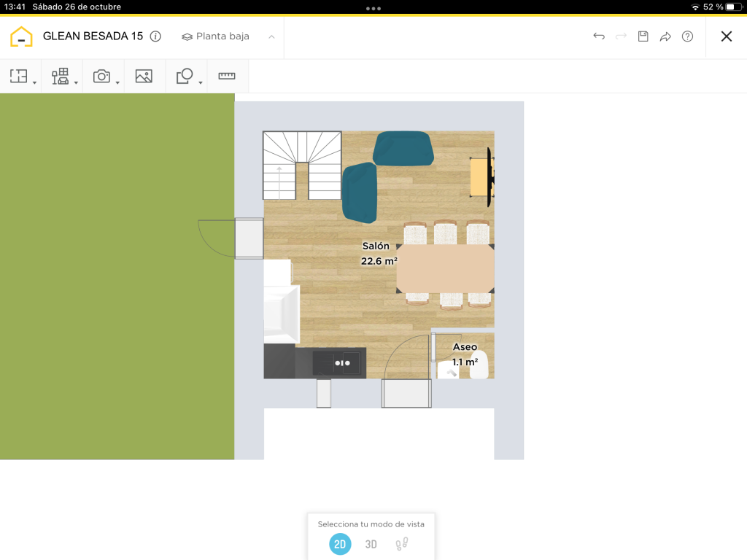Switch to 2D view mode
Image resolution: width=747 pixels, height=560 pixels.
340,544
